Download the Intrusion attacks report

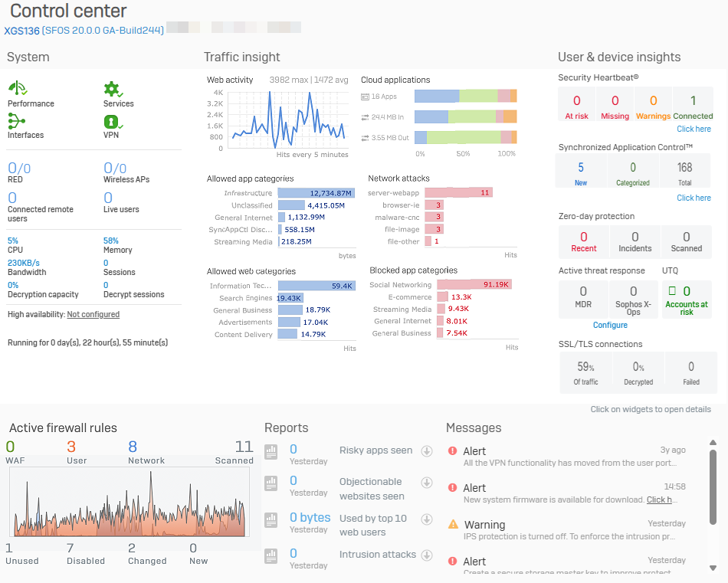coord(427,555)
